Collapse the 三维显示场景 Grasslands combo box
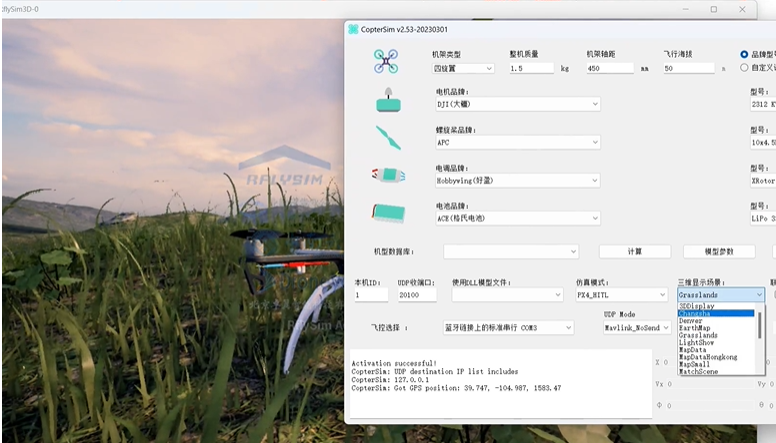776x443 pixels. pos(721,295)
